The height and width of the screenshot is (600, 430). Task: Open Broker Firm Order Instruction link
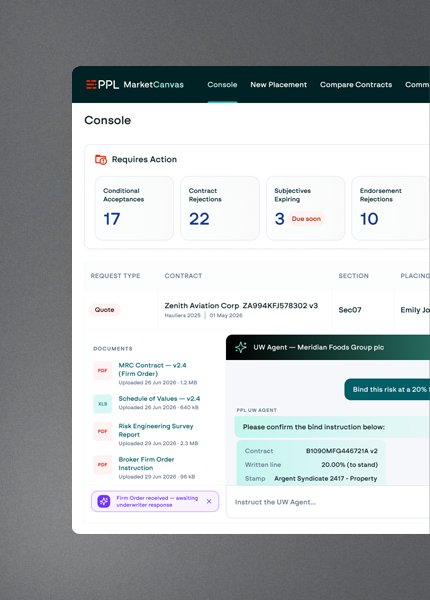coord(146,463)
